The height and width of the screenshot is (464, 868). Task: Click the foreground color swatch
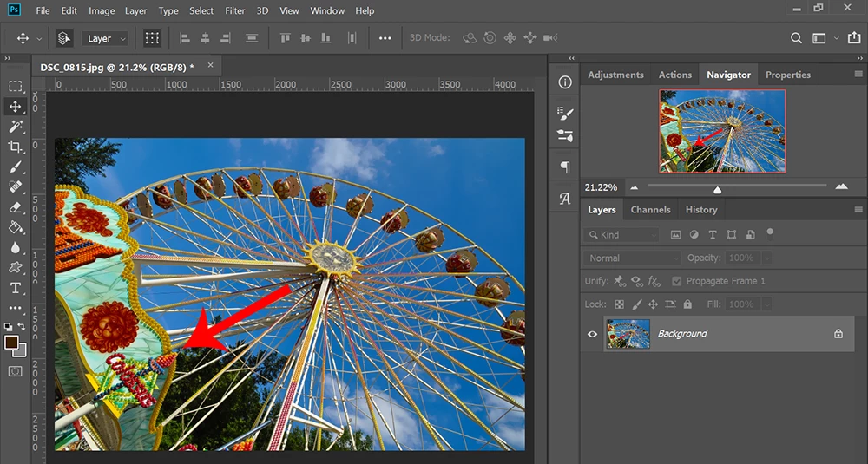pyautogui.click(x=11, y=343)
